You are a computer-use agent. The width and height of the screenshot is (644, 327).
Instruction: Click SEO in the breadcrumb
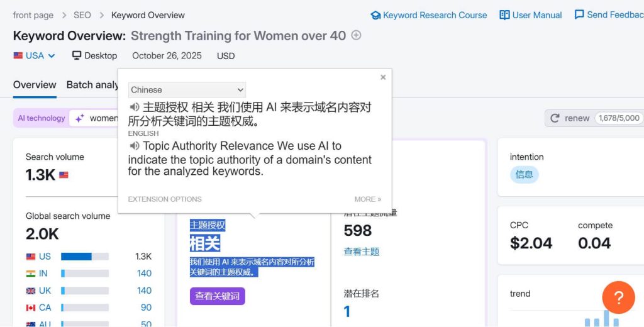point(82,15)
